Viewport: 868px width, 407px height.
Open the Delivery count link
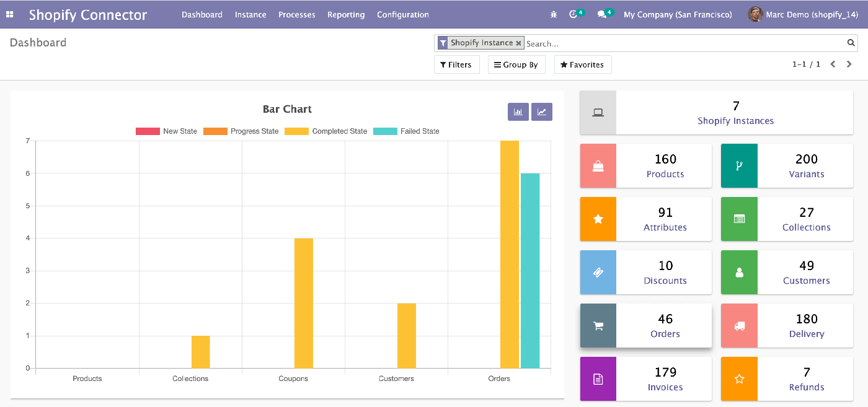[807, 334]
